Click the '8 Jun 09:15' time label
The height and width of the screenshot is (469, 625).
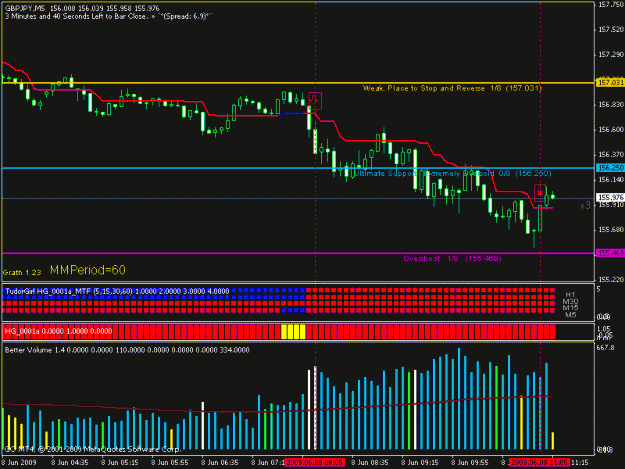click(420, 463)
